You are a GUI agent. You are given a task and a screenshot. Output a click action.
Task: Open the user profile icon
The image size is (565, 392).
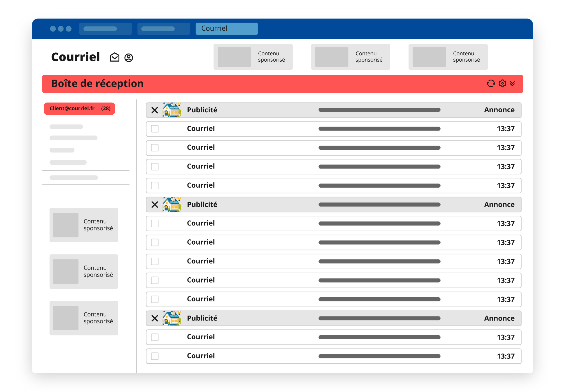[x=129, y=58]
